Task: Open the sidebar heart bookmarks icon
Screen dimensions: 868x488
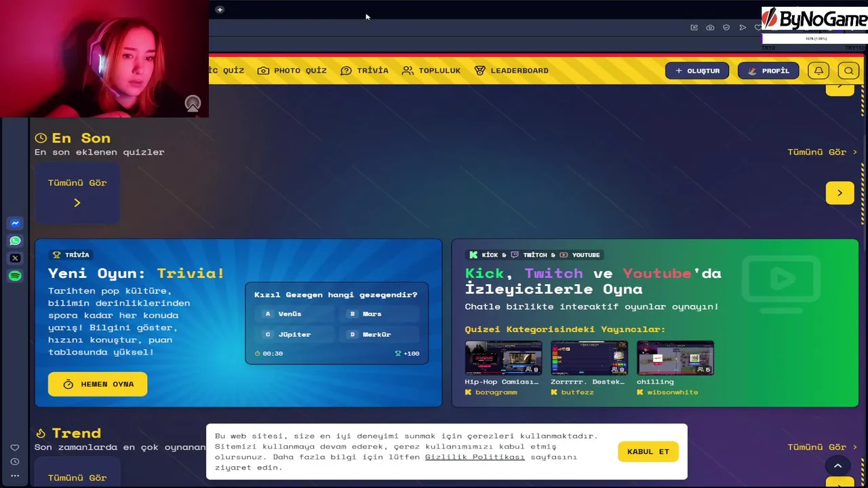Action: pyautogui.click(x=15, y=447)
